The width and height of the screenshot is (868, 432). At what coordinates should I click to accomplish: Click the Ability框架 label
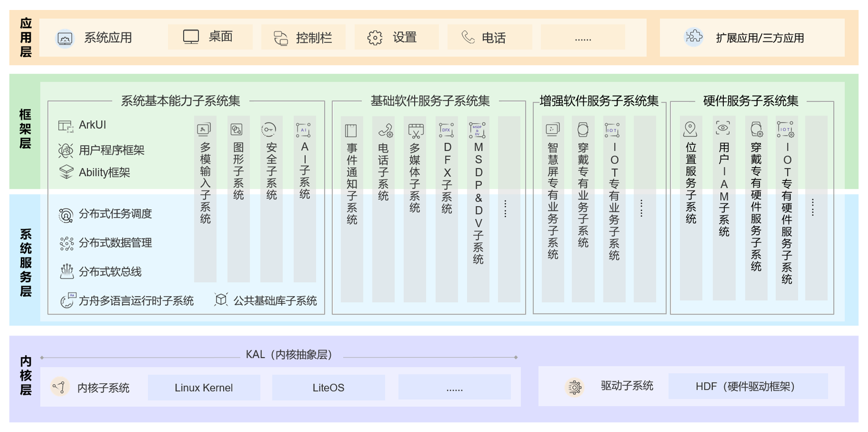(x=105, y=172)
